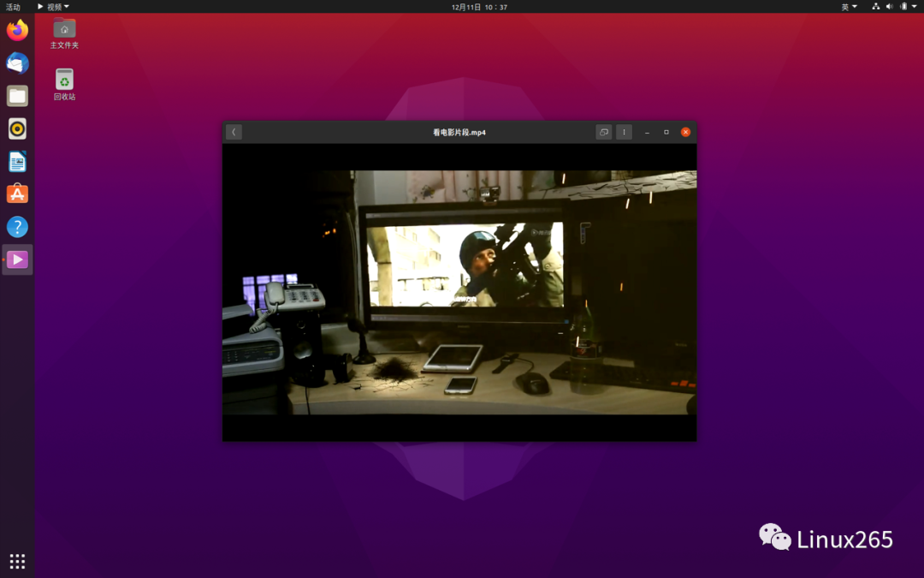The height and width of the screenshot is (578, 924).
Task: Click the battery icon in top bar
Action: click(x=903, y=7)
